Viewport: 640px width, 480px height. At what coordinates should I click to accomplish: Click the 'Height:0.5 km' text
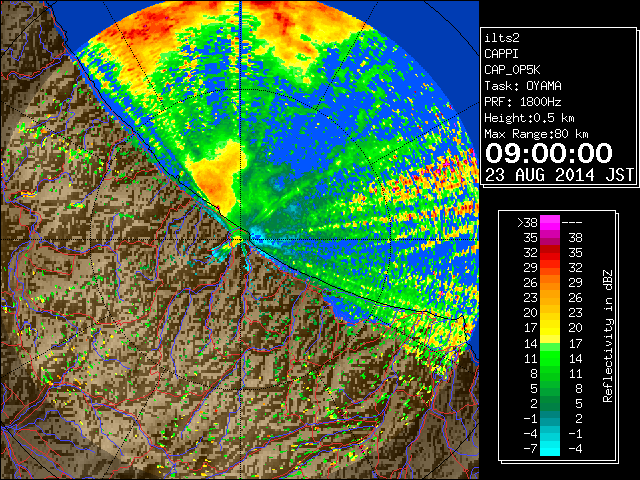(x=529, y=118)
